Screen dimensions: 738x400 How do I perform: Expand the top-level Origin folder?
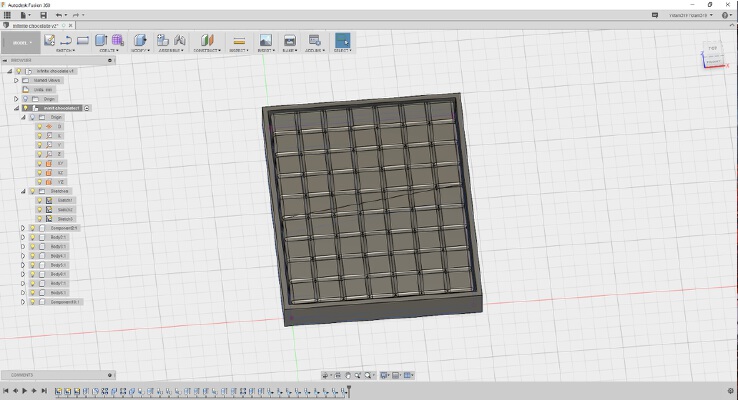(x=16, y=99)
